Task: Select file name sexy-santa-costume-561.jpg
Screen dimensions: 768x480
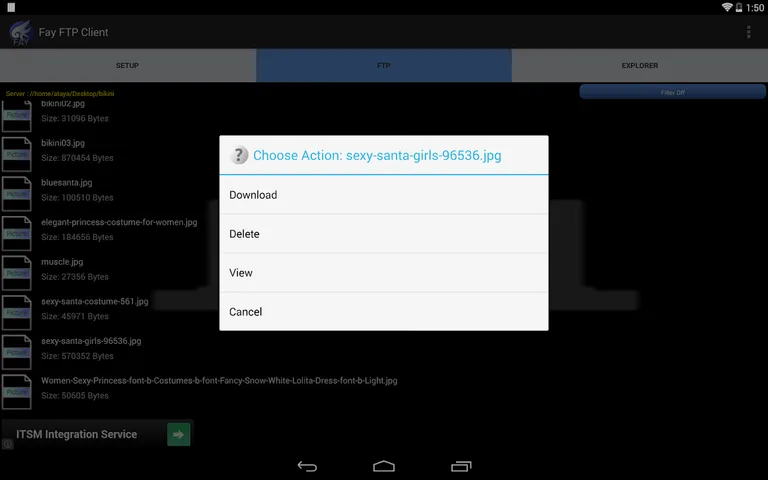Action: (95, 302)
